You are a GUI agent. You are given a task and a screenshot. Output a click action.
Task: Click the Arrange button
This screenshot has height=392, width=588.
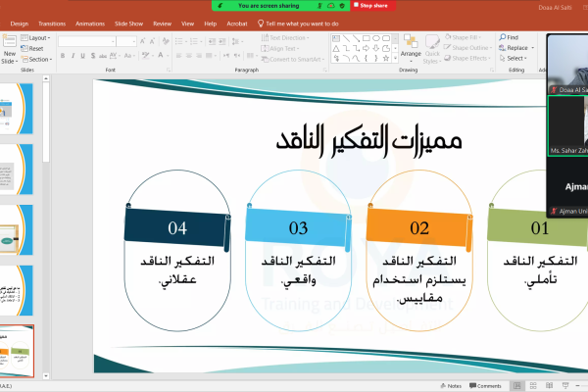coord(411,46)
